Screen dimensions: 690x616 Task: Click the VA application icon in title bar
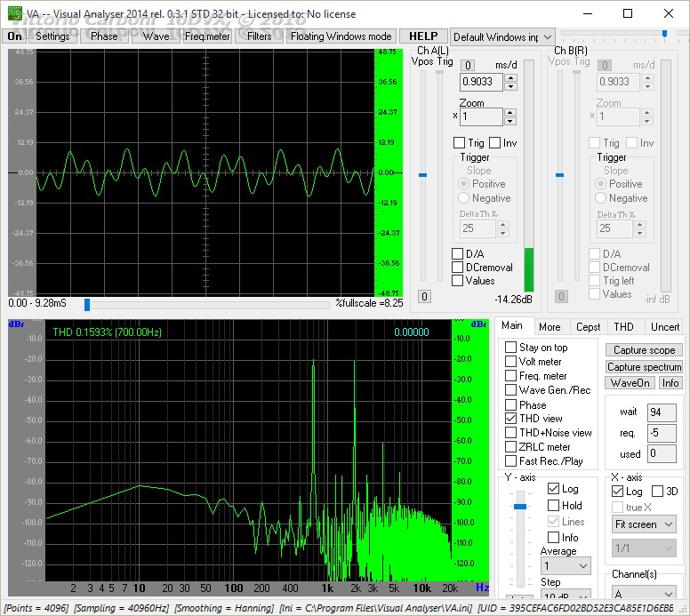[14, 13]
